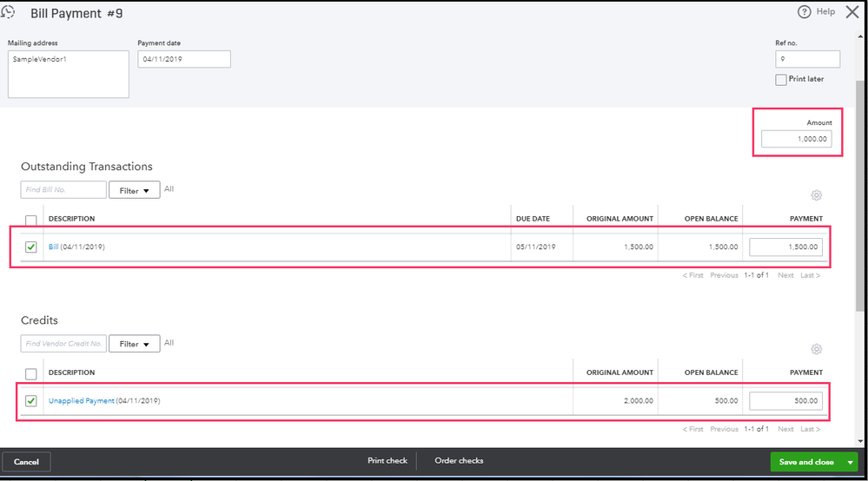Open Filter dropdown under Credits
This screenshot has height=481, width=868.
134,344
